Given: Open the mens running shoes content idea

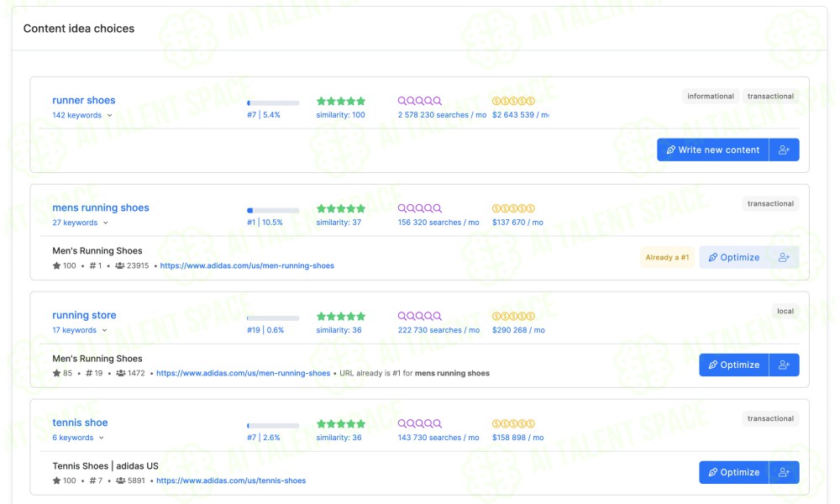Looking at the screenshot, I should pyautogui.click(x=101, y=207).
